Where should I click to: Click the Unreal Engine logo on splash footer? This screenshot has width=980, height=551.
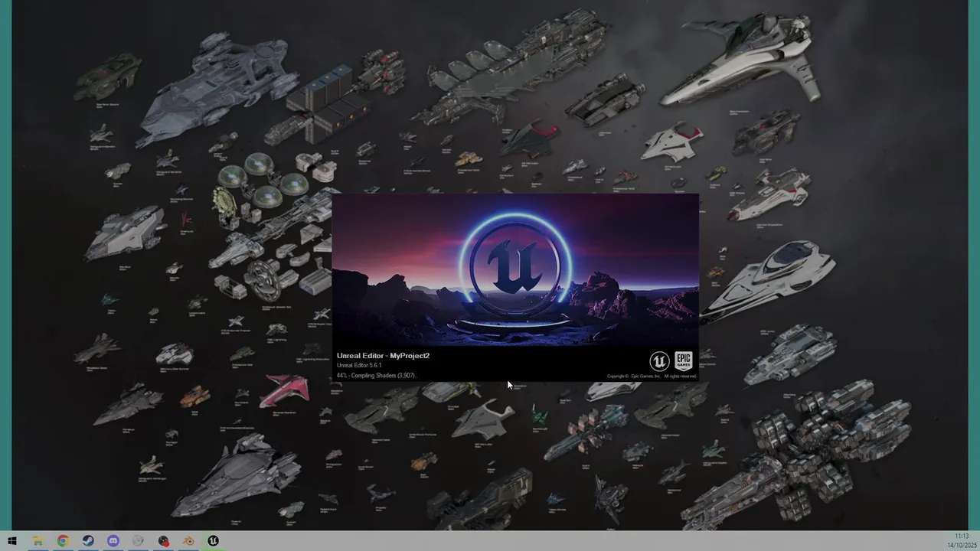[x=659, y=361]
